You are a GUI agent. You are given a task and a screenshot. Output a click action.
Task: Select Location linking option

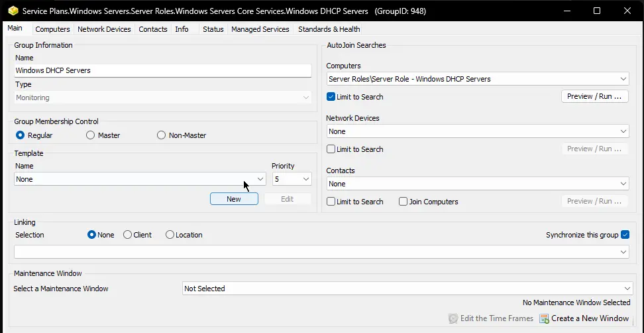(170, 235)
